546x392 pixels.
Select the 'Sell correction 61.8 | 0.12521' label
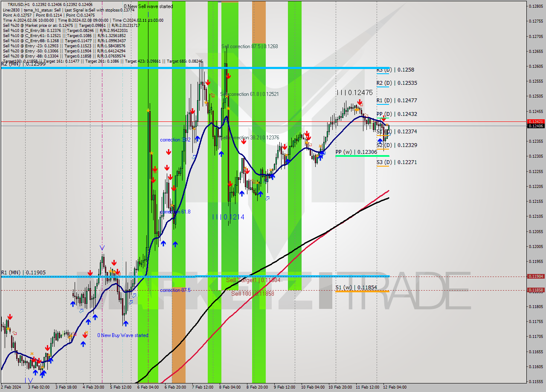[250, 94]
